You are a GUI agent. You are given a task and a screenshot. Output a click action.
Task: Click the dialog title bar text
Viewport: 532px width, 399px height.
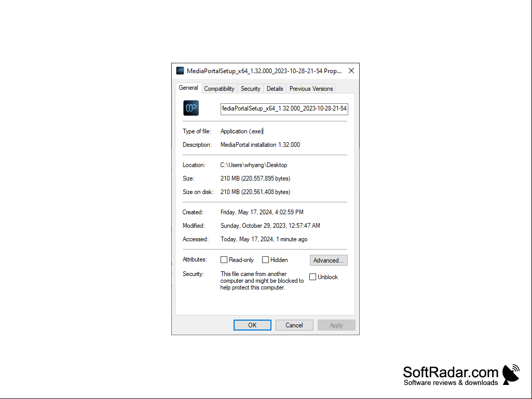[264, 71]
